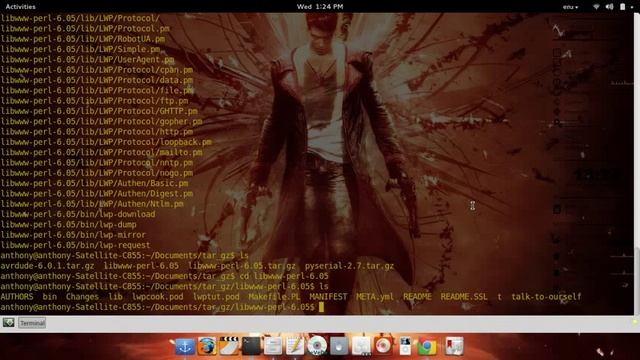Click the Protocol/http.pm line

click(97, 132)
